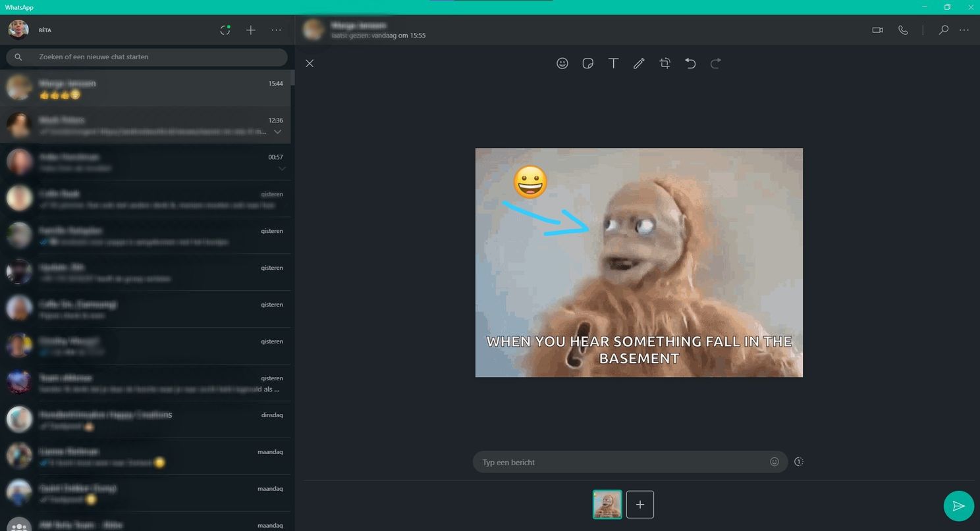This screenshot has width=980, height=531.
Task: Click the meme preview image
Action: point(639,263)
